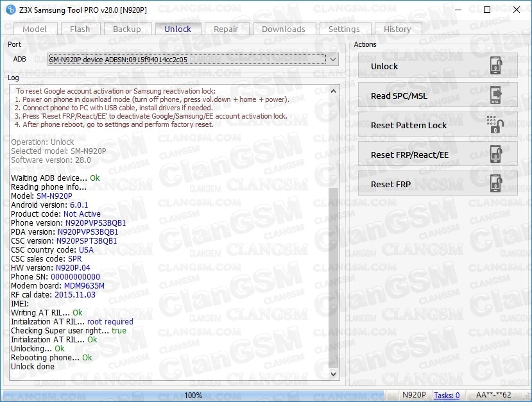
Task: Click 'CSC version: N920PSPT3BQB1' log line
Action: [x=64, y=241]
